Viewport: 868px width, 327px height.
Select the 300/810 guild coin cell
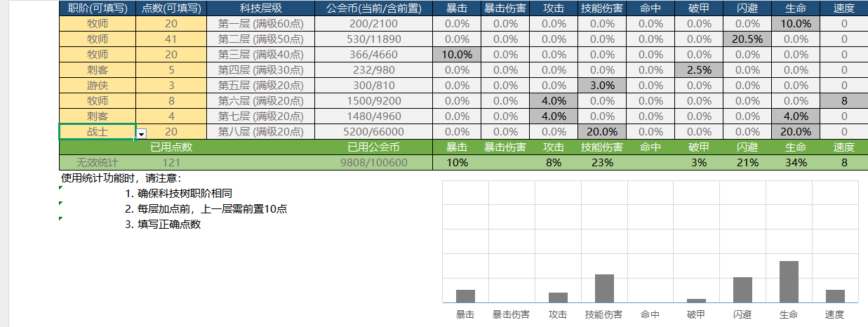(374, 85)
